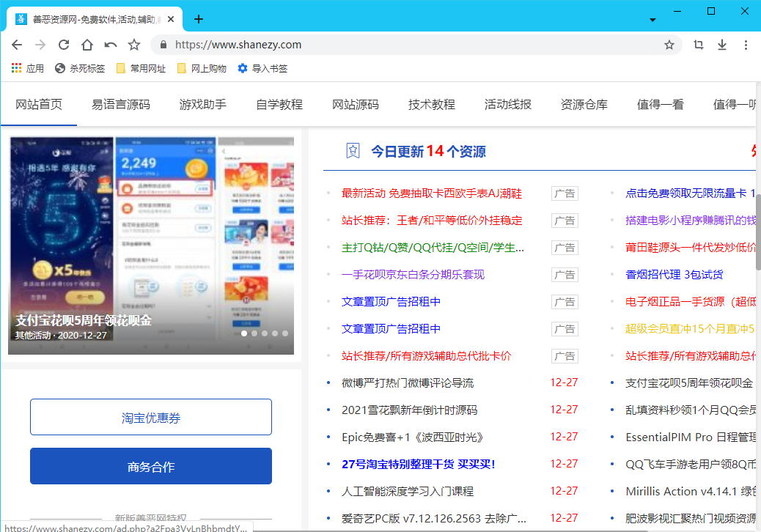761x532 pixels.
Task: Click the 商务合作 button
Action: click(150, 465)
